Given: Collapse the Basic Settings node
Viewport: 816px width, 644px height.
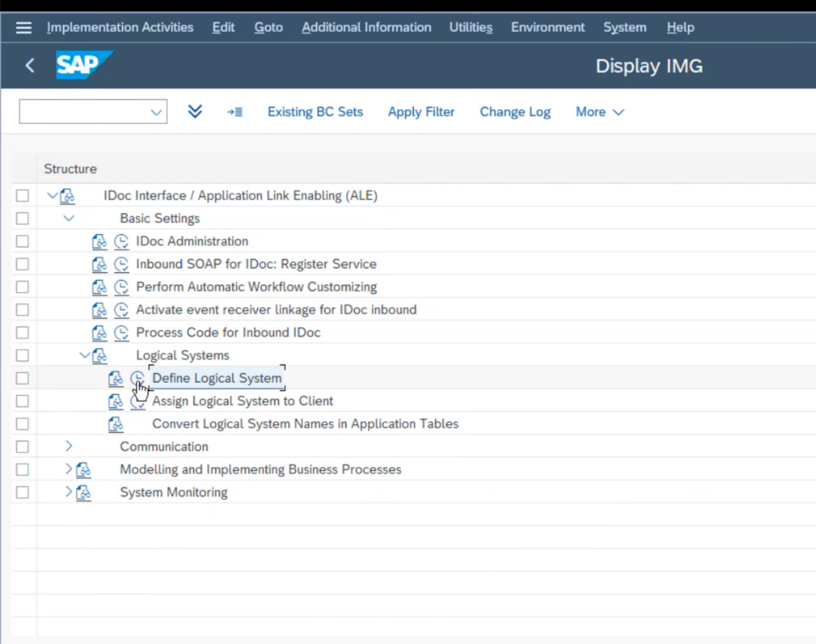Looking at the screenshot, I should [68, 218].
